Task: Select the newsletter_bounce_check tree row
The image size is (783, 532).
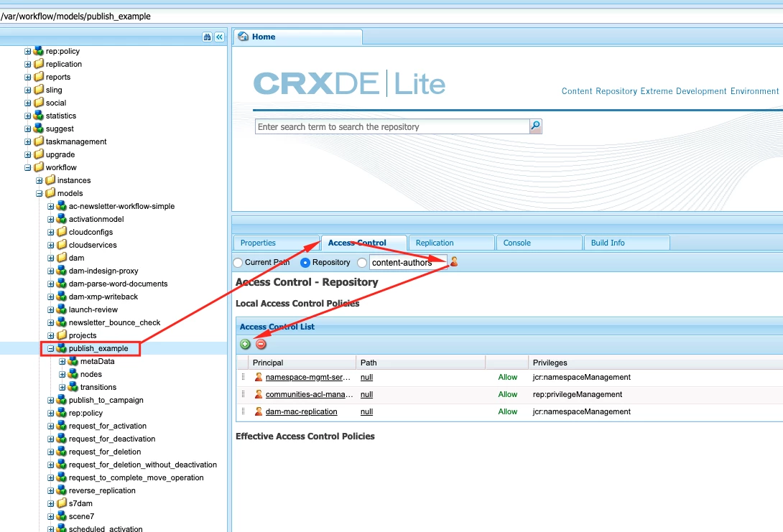Action: point(114,322)
